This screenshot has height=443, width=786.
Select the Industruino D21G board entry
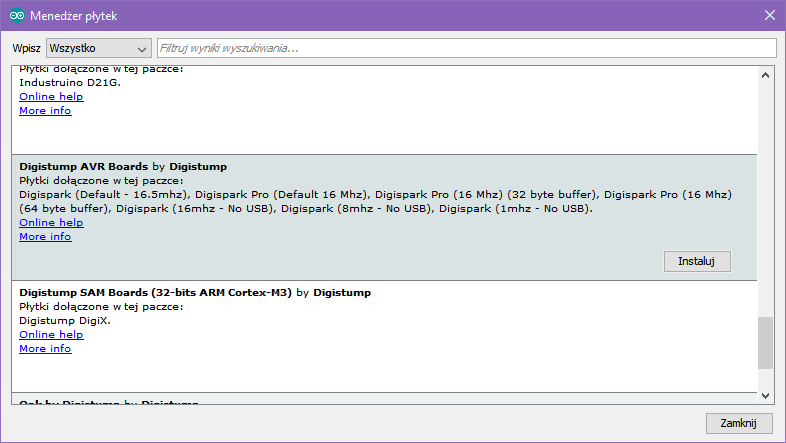(70, 83)
